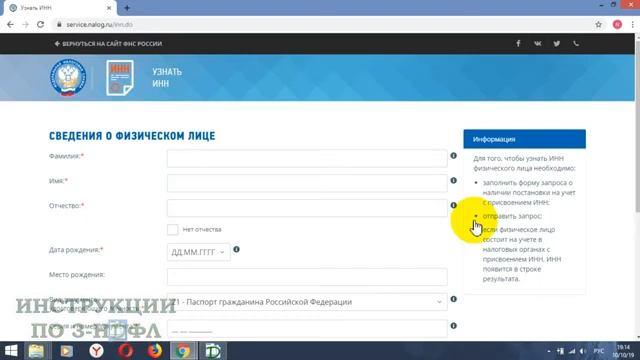Click the volume icon in tray
Screen dimensions: 640x360
582,351
